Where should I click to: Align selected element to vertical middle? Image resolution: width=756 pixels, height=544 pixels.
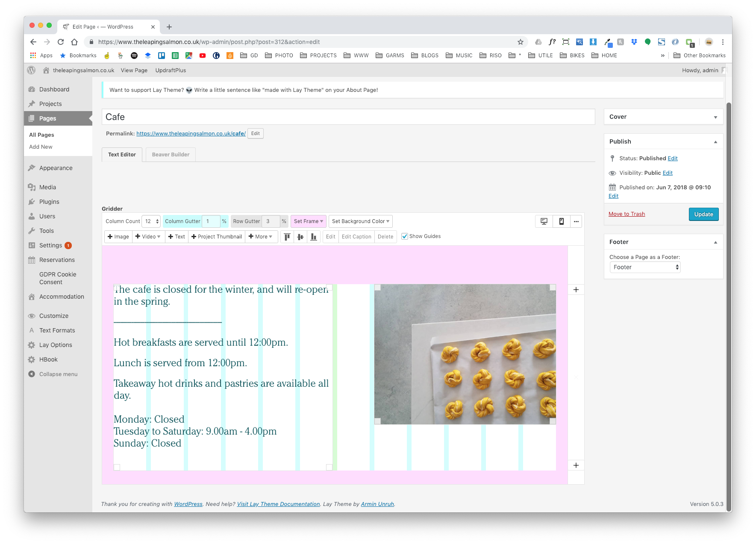point(300,237)
